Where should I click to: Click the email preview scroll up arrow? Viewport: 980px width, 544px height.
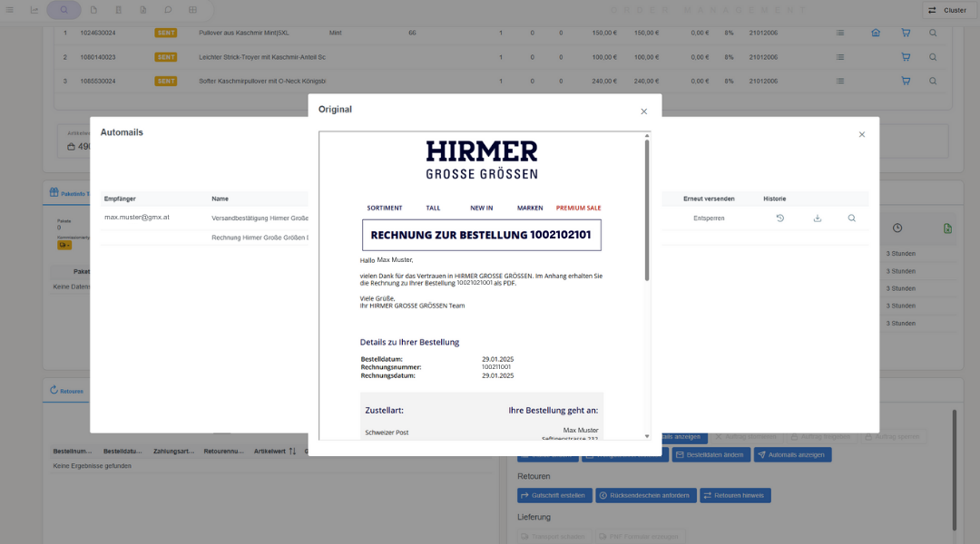pos(647,135)
